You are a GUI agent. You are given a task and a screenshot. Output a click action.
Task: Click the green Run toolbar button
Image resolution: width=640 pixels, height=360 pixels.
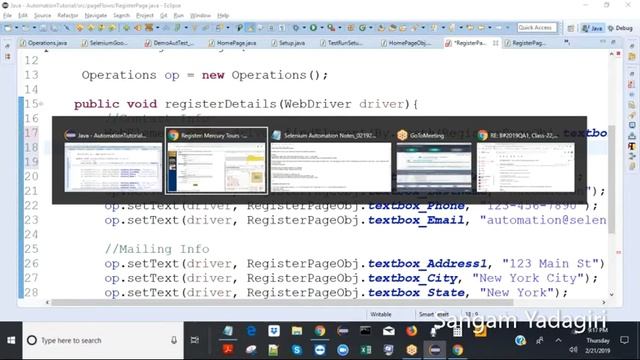[313, 28]
